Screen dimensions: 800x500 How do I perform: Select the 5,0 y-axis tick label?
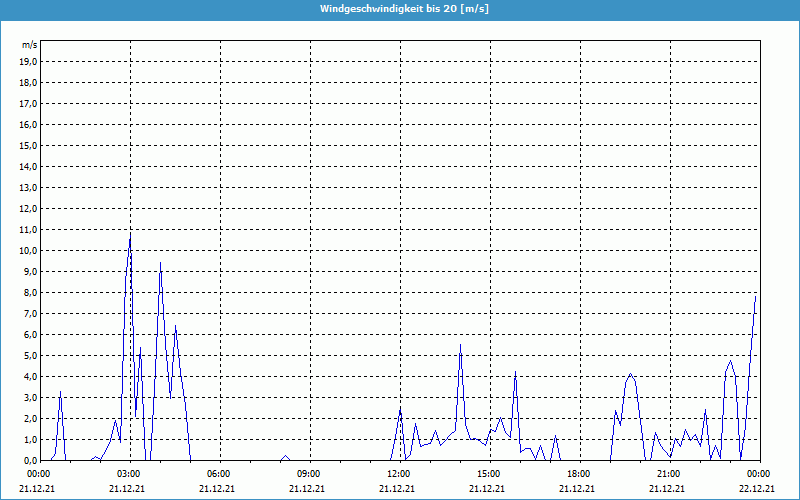click(x=30, y=355)
